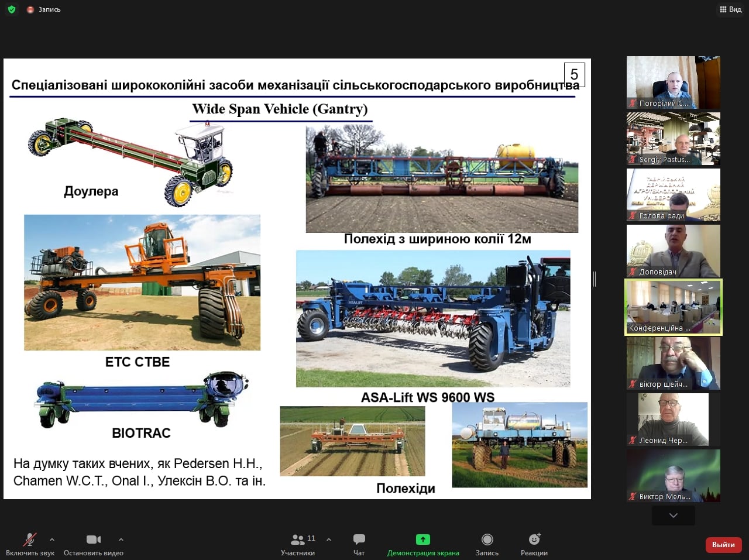This screenshot has height=560, width=749.
Task: Start Демонстрация экрана screen share
Action: (x=422, y=544)
